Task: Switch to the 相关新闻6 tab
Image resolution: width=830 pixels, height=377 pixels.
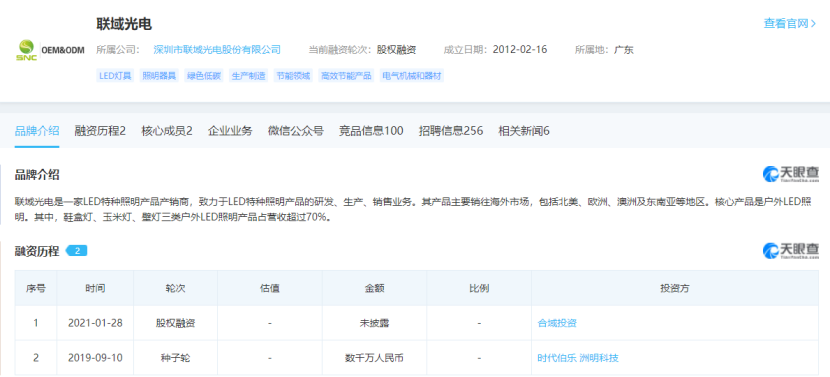Action: click(524, 131)
